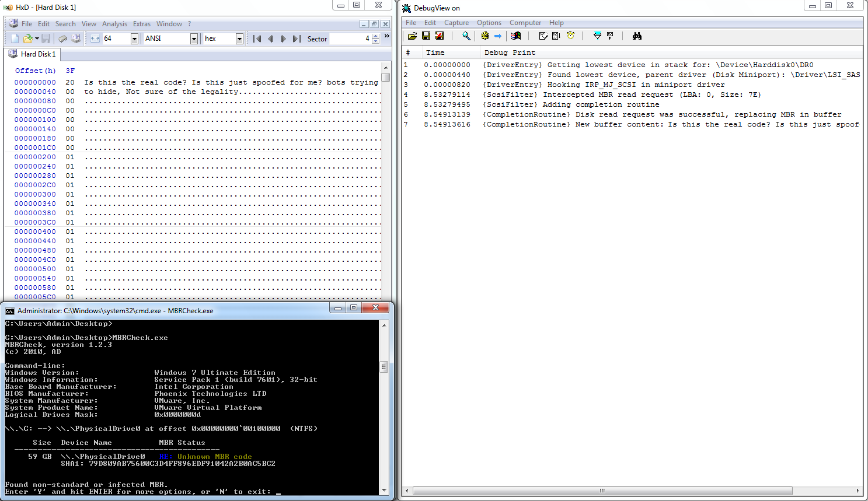Expand the recent files arrow beside Open in HxD
Screen dimensions: 868x501
coord(37,38)
